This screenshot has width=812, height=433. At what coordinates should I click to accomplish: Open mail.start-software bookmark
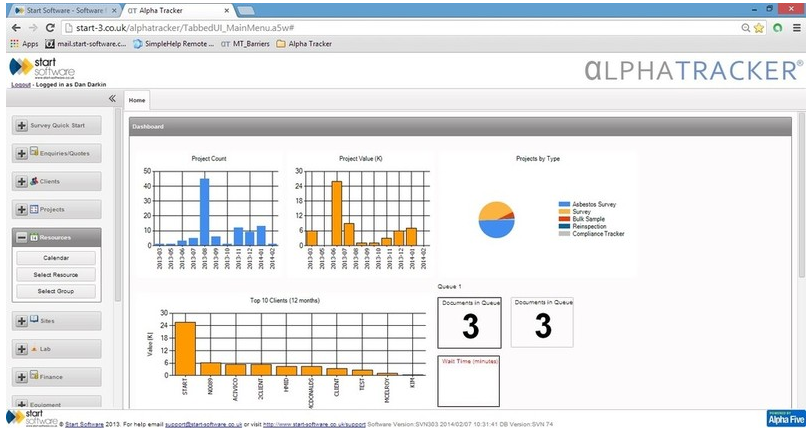point(86,44)
